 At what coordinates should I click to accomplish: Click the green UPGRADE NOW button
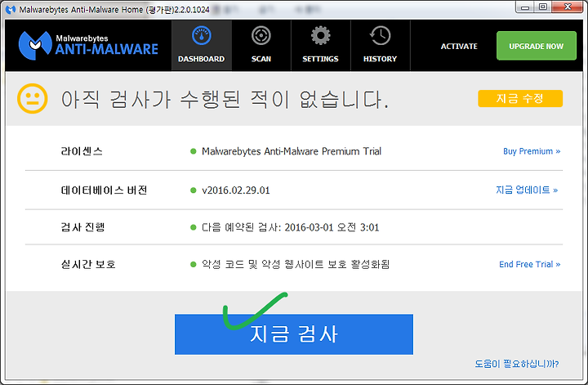(x=537, y=46)
